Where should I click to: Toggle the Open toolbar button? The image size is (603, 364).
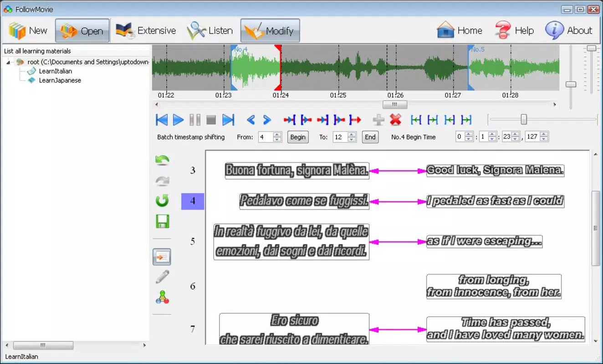pos(82,30)
